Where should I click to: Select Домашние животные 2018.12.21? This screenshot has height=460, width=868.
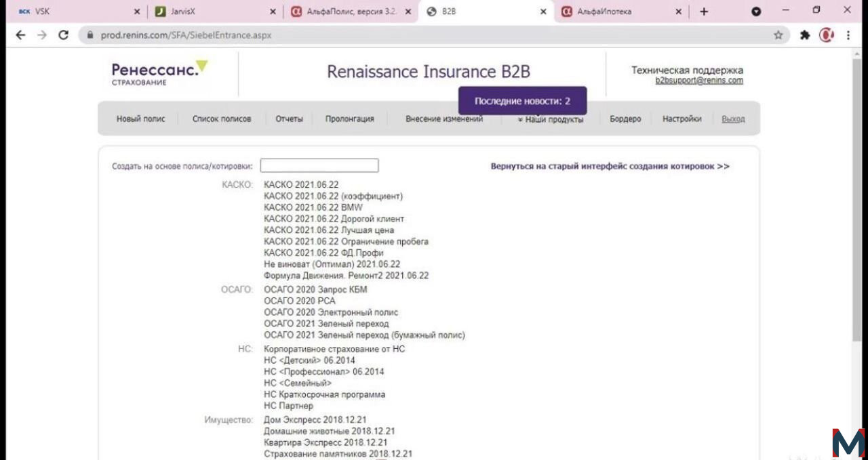coord(329,431)
